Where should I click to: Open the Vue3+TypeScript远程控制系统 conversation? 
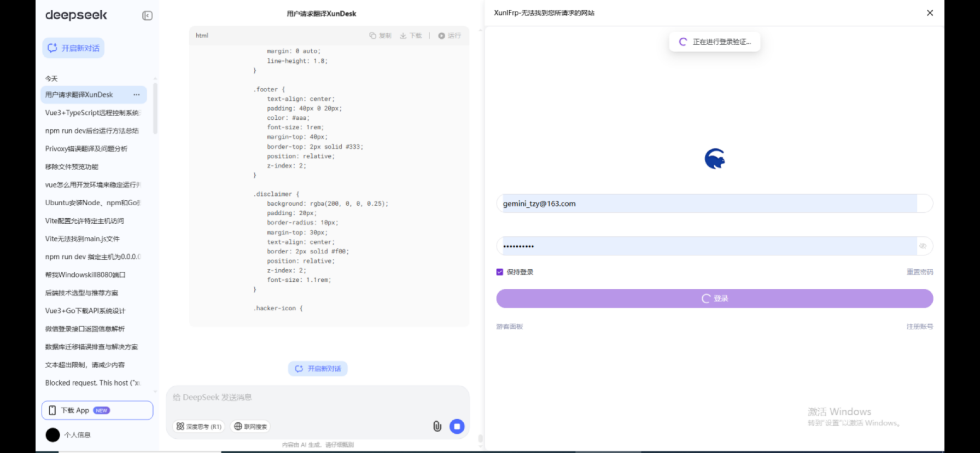click(92, 113)
